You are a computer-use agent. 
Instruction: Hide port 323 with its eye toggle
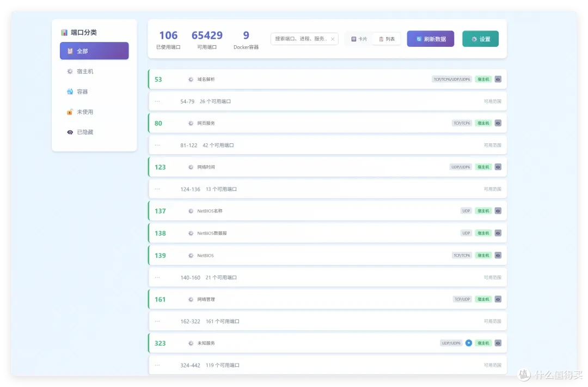(498, 343)
